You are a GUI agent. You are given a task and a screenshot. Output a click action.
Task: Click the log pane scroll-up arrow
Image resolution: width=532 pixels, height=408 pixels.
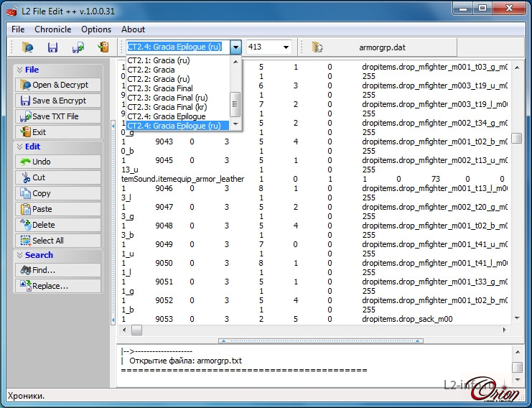518,352
